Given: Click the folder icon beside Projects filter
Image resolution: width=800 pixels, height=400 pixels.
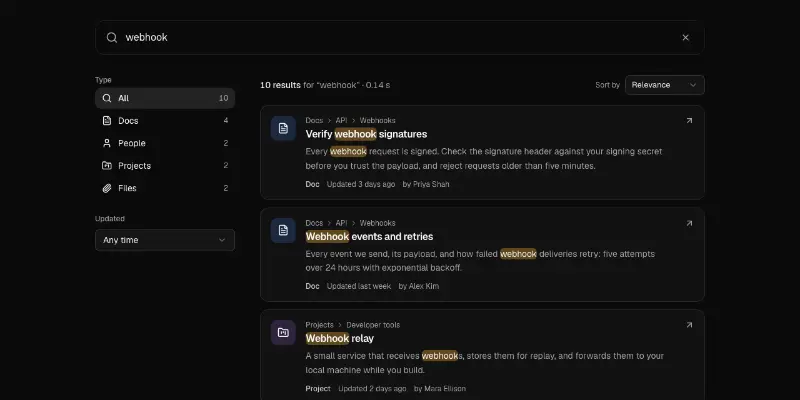Looking at the screenshot, I should pyautogui.click(x=107, y=166).
